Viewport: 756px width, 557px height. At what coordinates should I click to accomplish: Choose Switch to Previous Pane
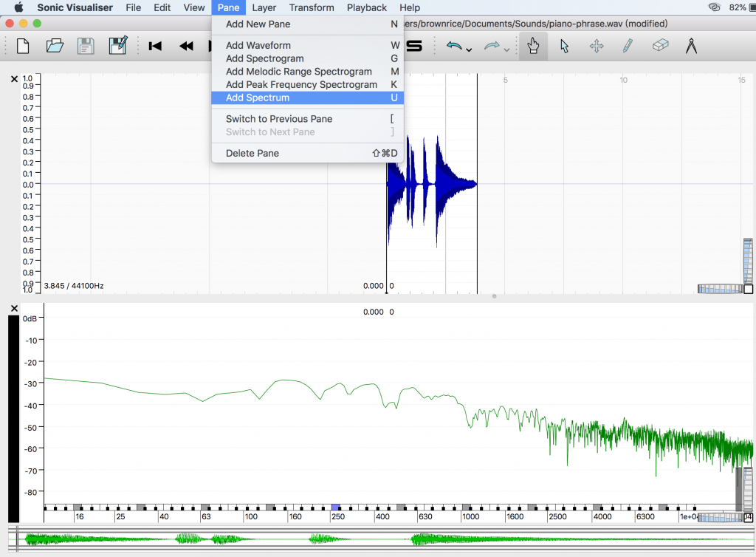pos(307,119)
